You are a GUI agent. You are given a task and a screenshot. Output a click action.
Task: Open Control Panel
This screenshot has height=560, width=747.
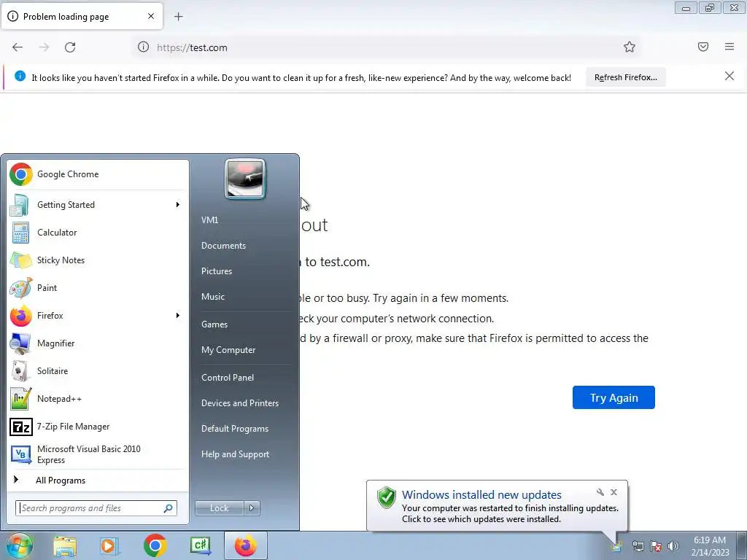click(228, 378)
